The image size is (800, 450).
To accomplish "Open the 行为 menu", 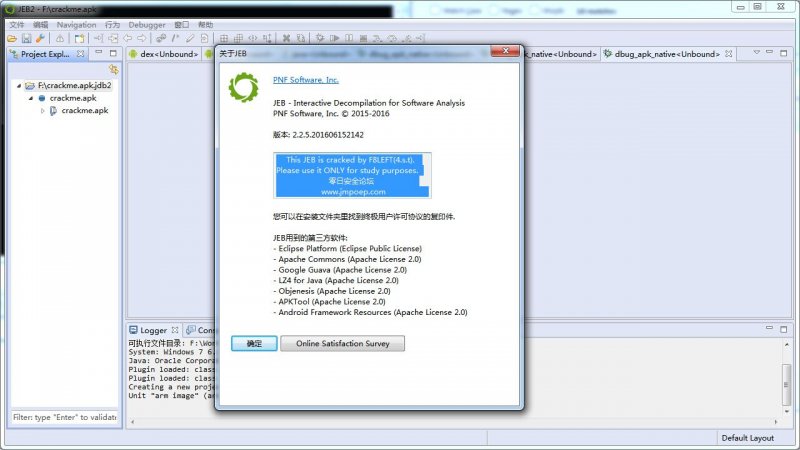I will (x=112, y=24).
